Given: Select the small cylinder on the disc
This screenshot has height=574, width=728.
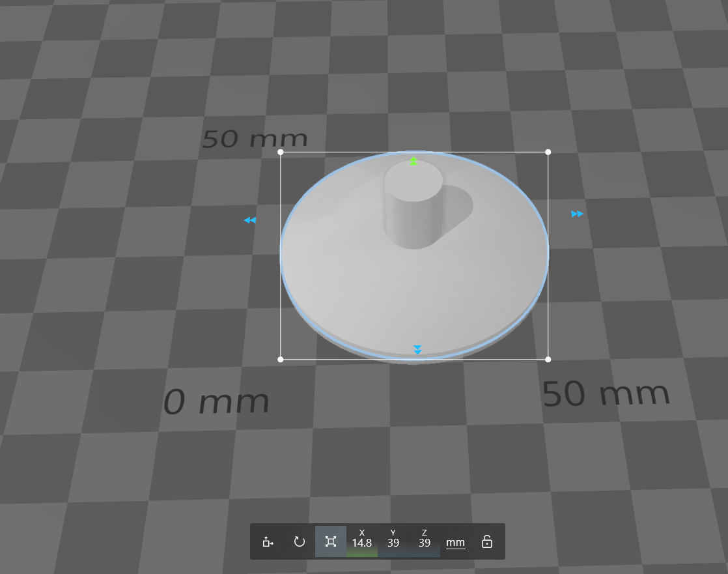Looking at the screenshot, I should [413, 205].
